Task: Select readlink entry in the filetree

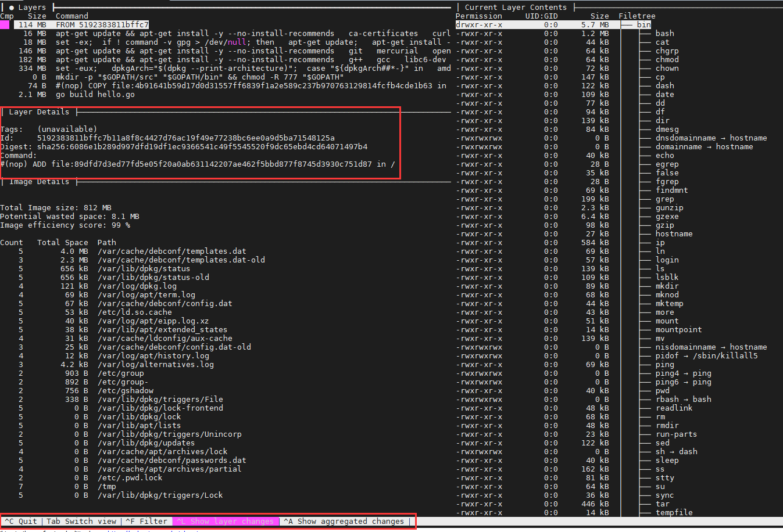Action: [x=674, y=408]
